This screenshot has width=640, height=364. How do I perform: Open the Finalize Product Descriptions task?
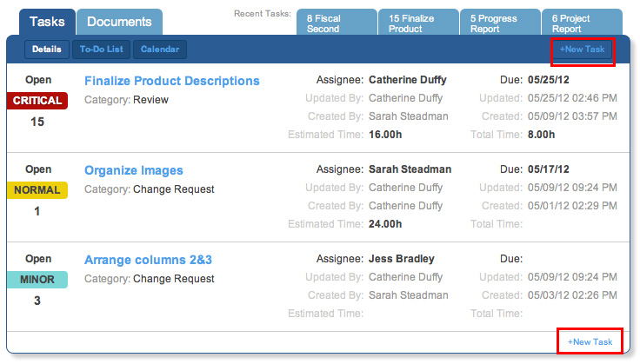pyautogui.click(x=172, y=81)
